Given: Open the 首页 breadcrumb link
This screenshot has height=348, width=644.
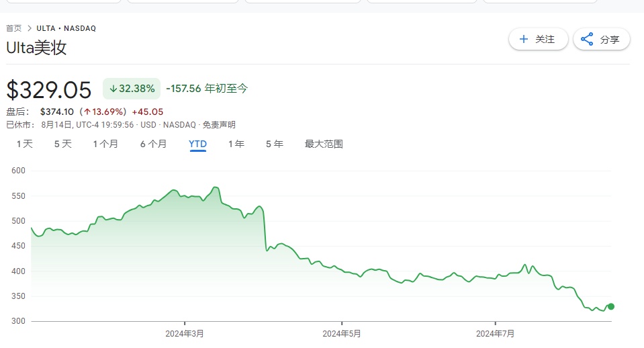Looking at the screenshot, I should pos(13,28).
